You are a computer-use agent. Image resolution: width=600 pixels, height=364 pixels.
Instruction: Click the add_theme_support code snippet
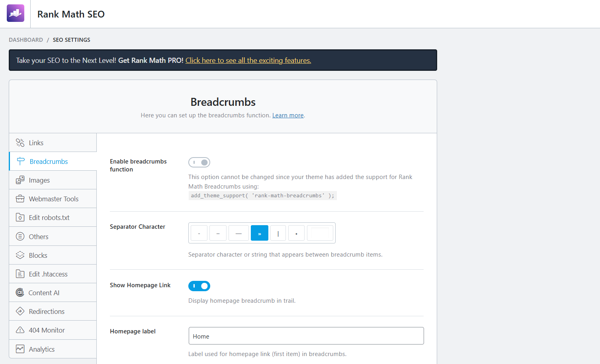263,195
